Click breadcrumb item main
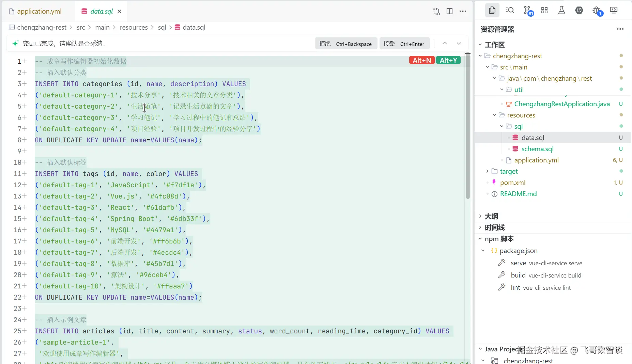This screenshot has height=364, width=632. coord(103,27)
